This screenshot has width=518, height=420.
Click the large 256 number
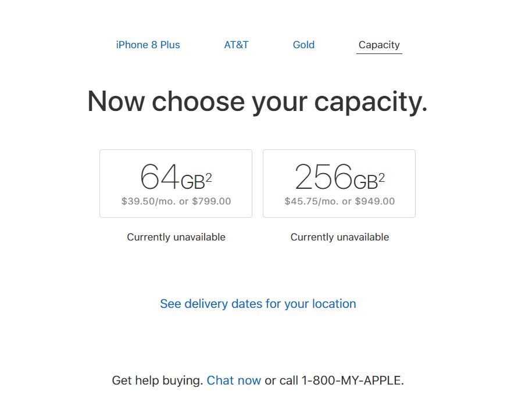pos(323,177)
